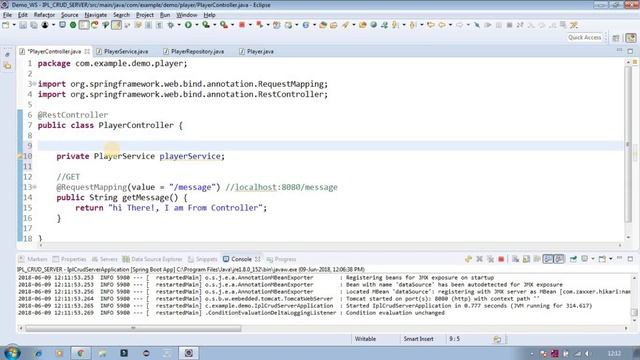The image size is (640, 360).
Task: Open dropdown next to red Stop icon
Action: tap(250, 25)
